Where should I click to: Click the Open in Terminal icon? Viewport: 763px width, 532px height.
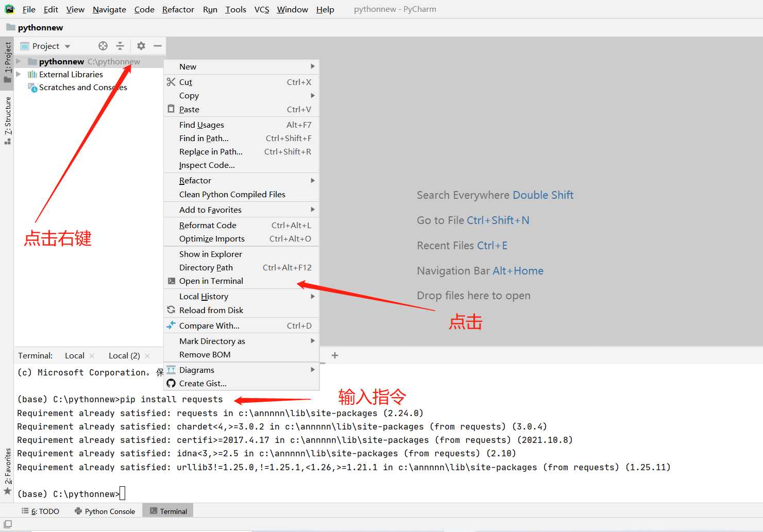coord(172,281)
